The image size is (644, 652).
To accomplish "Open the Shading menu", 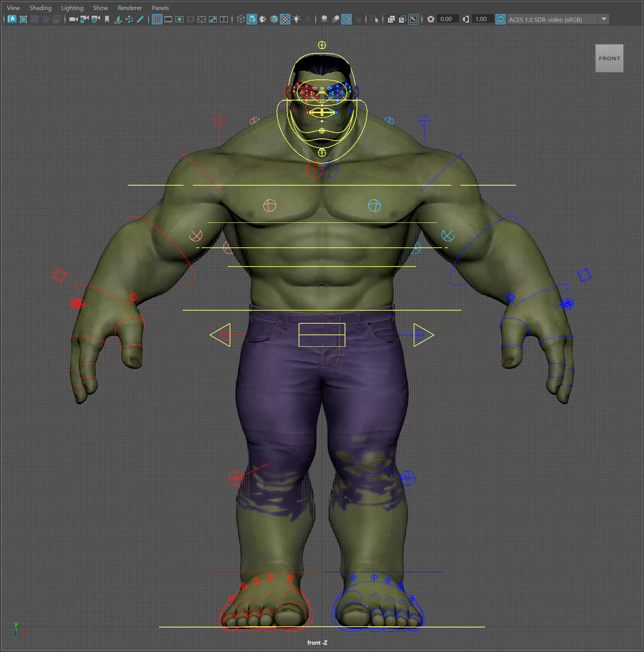I will coord(40,8).
